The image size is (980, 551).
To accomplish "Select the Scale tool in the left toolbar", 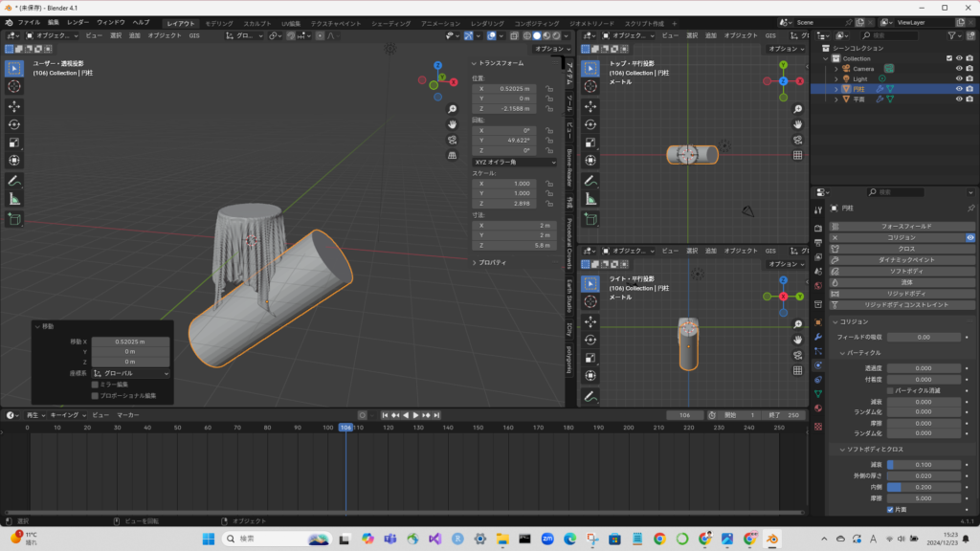I will point(14,142).
